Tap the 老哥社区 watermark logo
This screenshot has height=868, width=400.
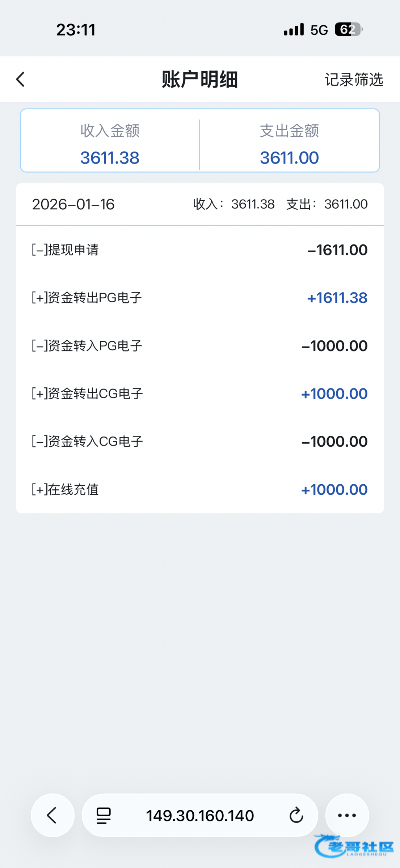[354, 846]
